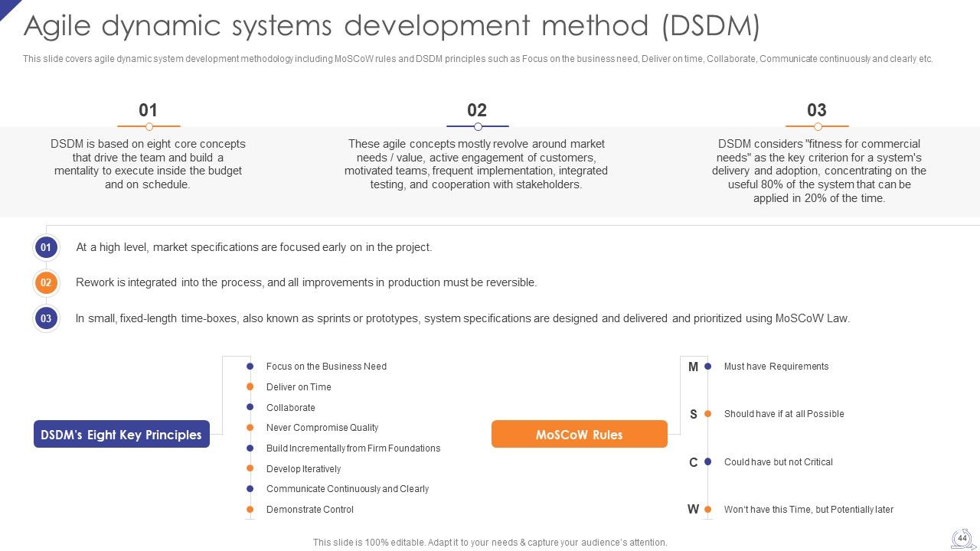
Task: Select 'Could have but not Critical' text
Action: click(778, 462)
